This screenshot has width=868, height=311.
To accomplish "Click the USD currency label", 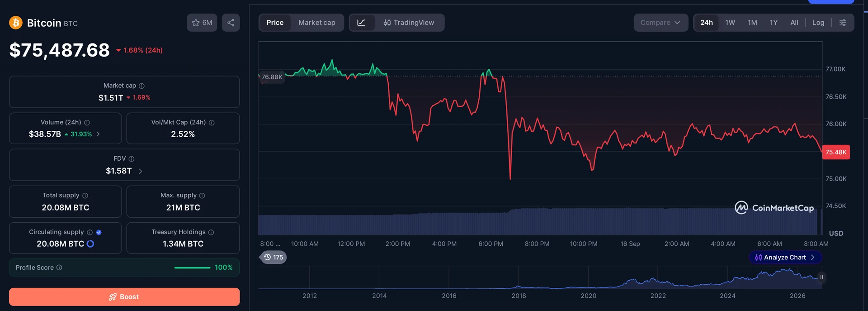I will pos(836,233).
